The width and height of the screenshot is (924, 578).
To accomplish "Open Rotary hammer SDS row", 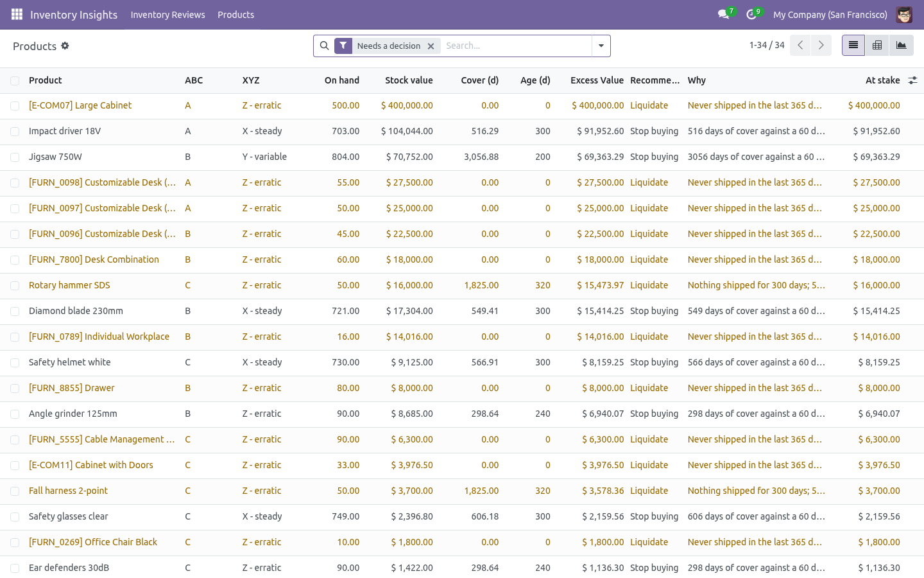I will 69,285.
